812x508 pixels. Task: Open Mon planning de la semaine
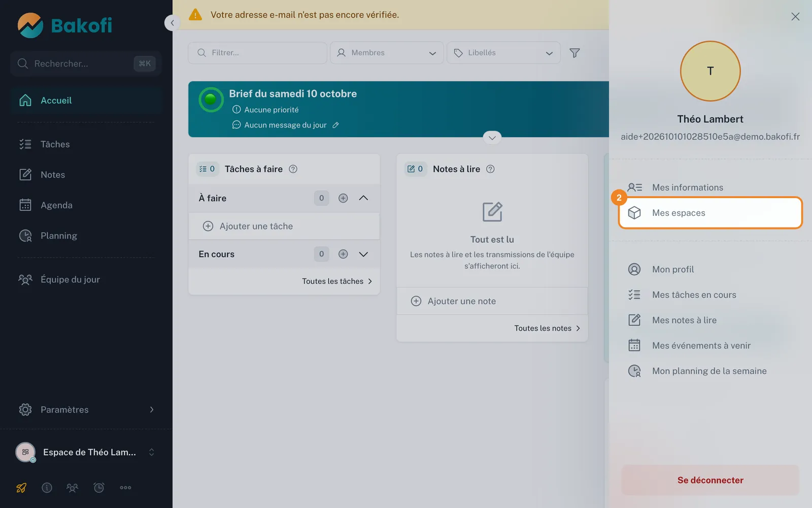click(x=710, y=371)
